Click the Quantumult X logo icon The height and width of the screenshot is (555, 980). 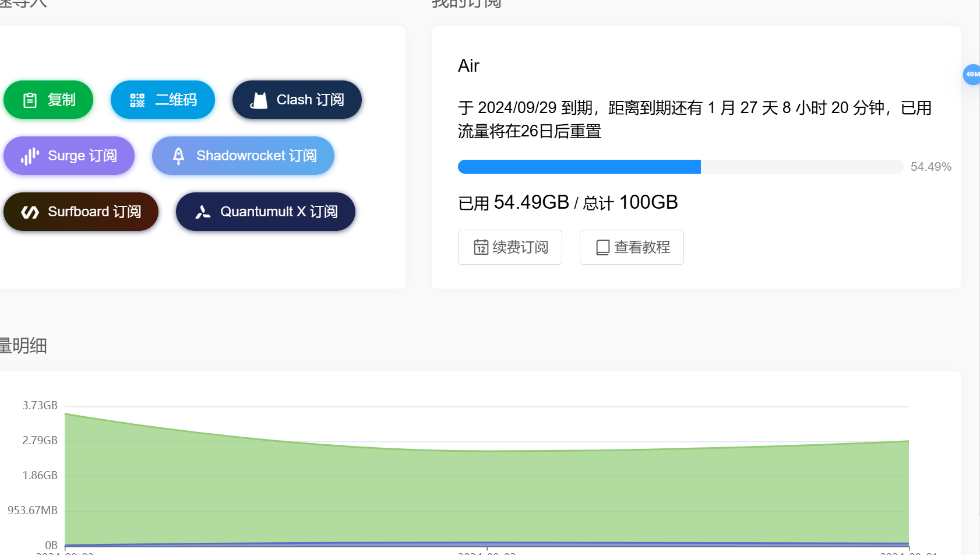pos(202,212)
